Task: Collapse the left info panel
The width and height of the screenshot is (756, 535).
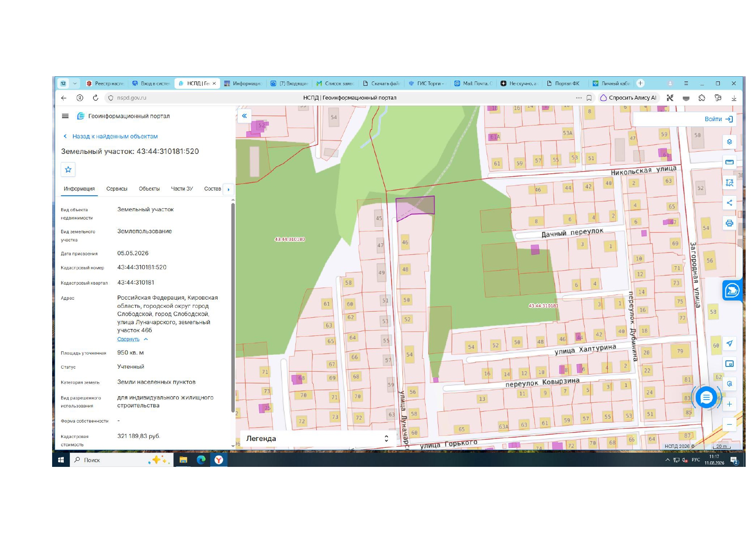Action: [244, 116]
